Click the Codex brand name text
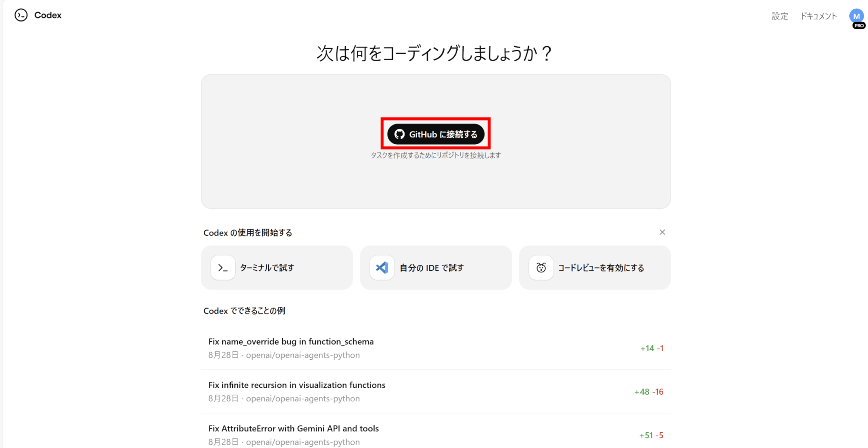The width and height of the screenshot is (868, 448). coord(47,15)
